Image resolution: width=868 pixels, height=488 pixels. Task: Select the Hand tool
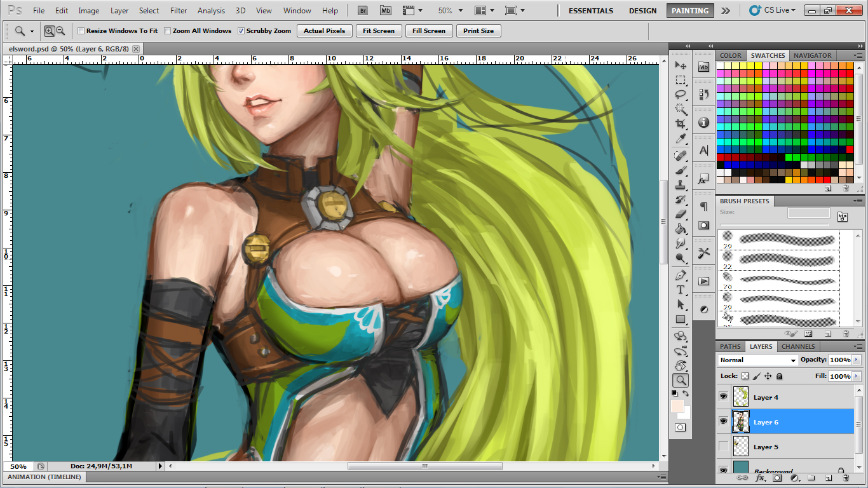coord(681,365)
